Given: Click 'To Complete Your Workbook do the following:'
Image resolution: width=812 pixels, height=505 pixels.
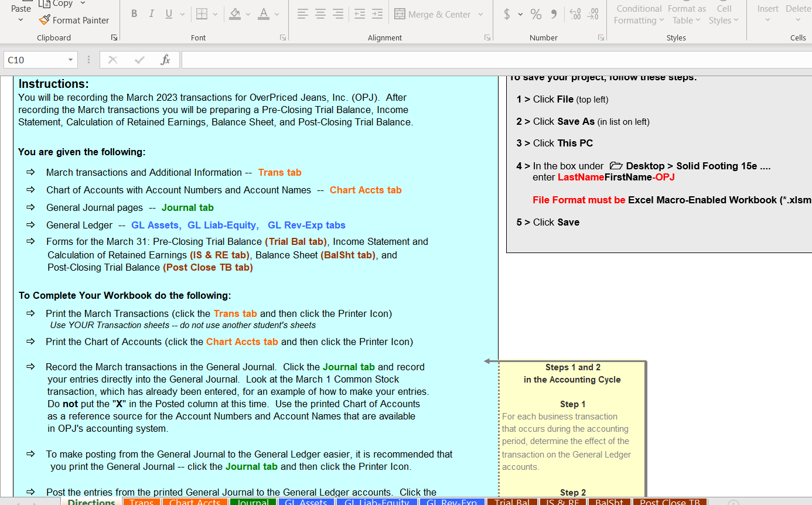Looking at the screenshot, I should [x=125, y=295].
